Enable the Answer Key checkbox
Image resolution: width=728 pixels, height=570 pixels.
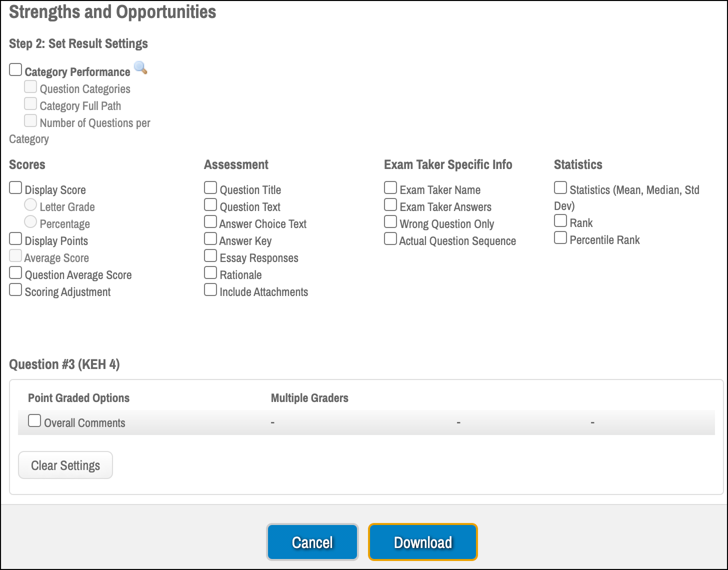(x=210, y=239)
